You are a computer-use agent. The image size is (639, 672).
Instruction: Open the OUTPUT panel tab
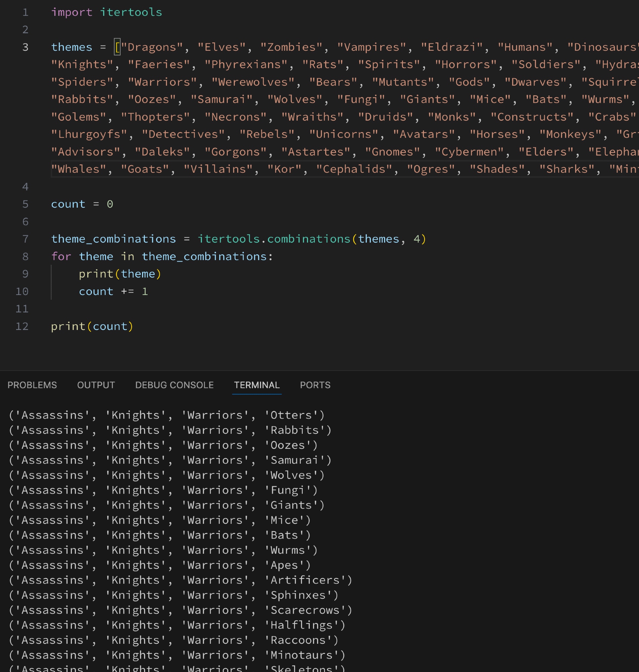click(x=96, y=385)
